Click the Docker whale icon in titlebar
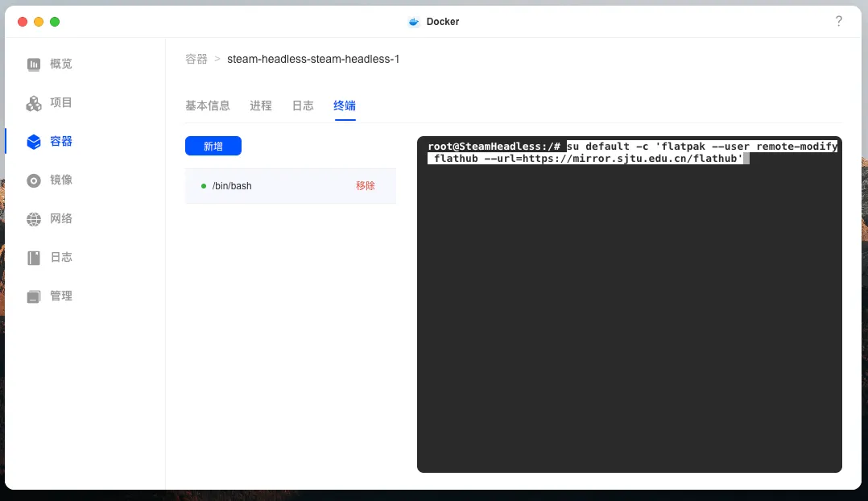The height and width of the screenshot is (501, 868). coord(413,21)
